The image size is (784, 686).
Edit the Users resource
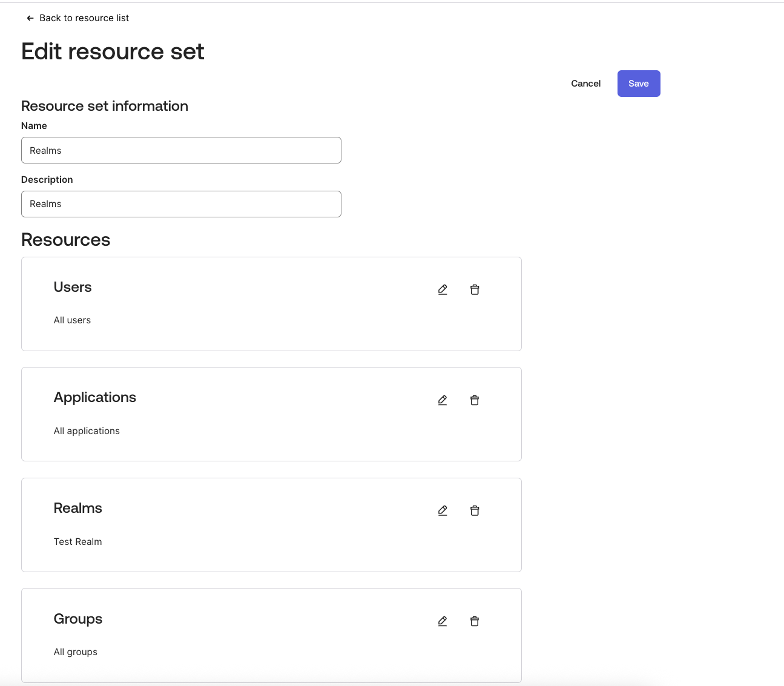443,290
